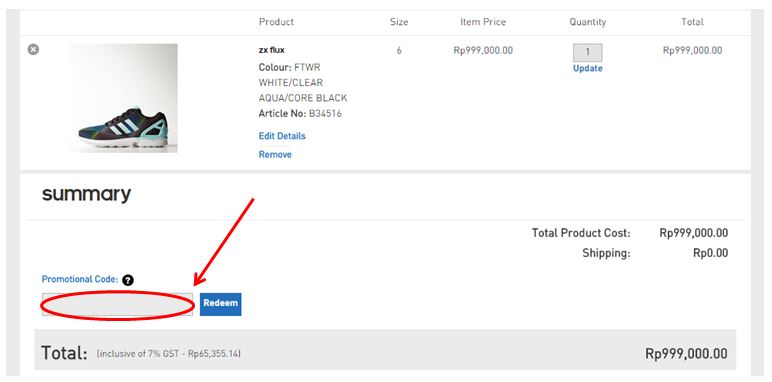
Task: Click the GST note Rp65,355.14
Action: 169,353
